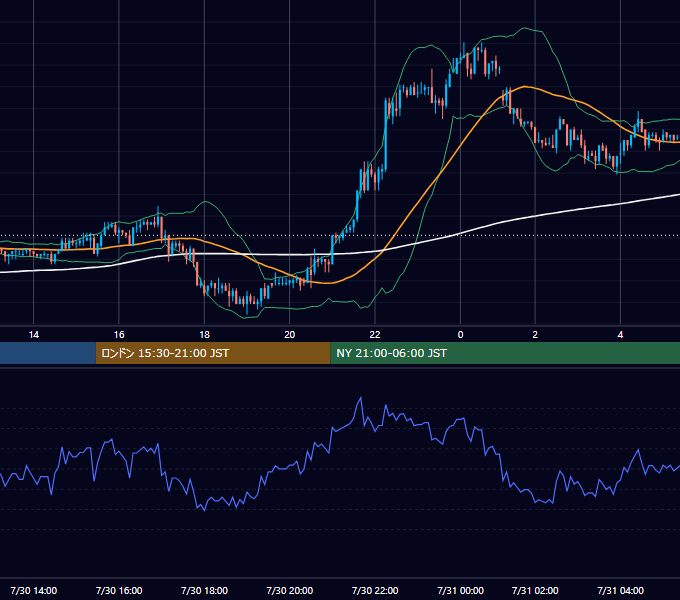Click the 2 hour axis label
The width and height of the screenshot is (680, 600).
[535, 334]
